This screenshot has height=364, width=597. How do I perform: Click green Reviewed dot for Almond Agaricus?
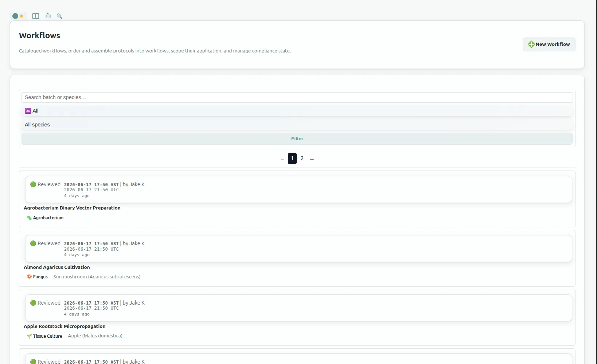pyautogui.click(x=33, y=243)
